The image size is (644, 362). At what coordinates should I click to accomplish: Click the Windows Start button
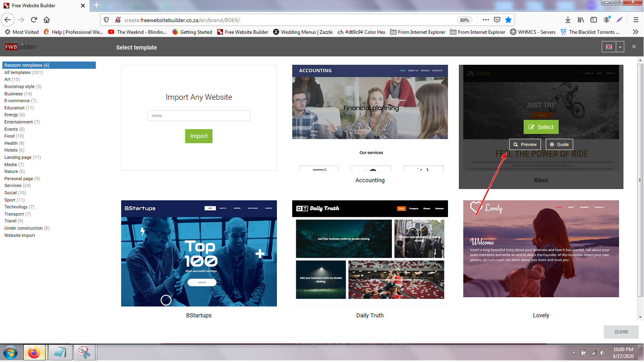(10, 353)
